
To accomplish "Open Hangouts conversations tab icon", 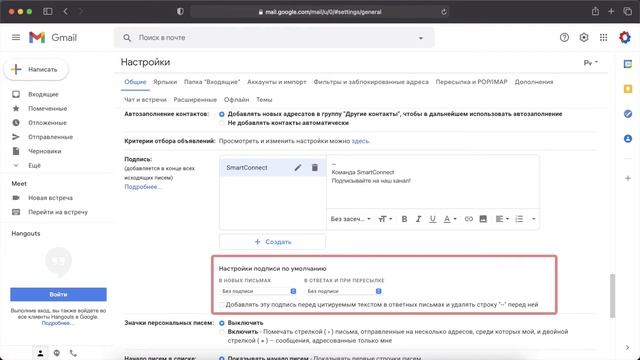I will coord(57,353).
